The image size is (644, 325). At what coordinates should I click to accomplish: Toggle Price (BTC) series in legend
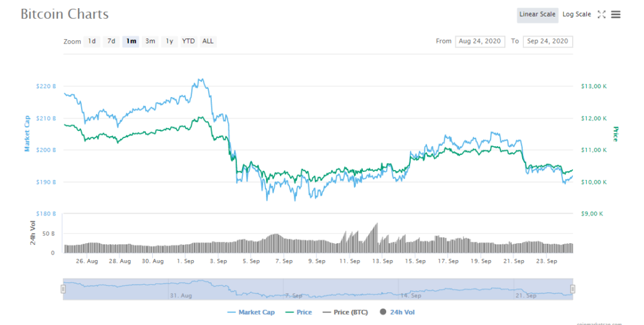click(x=345, y=312)
